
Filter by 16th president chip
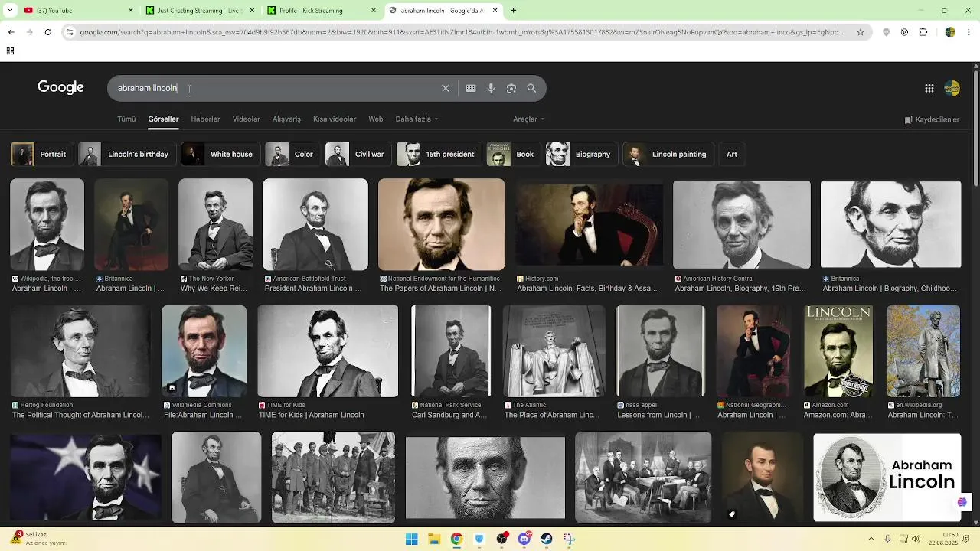[439, 154]
